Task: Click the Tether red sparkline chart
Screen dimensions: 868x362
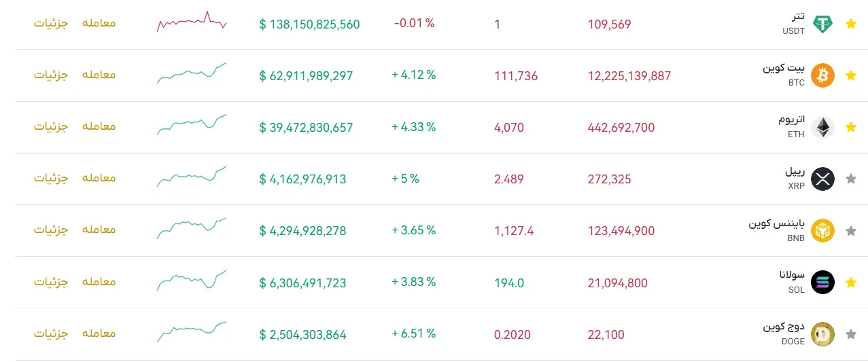Action: [192, 21]
